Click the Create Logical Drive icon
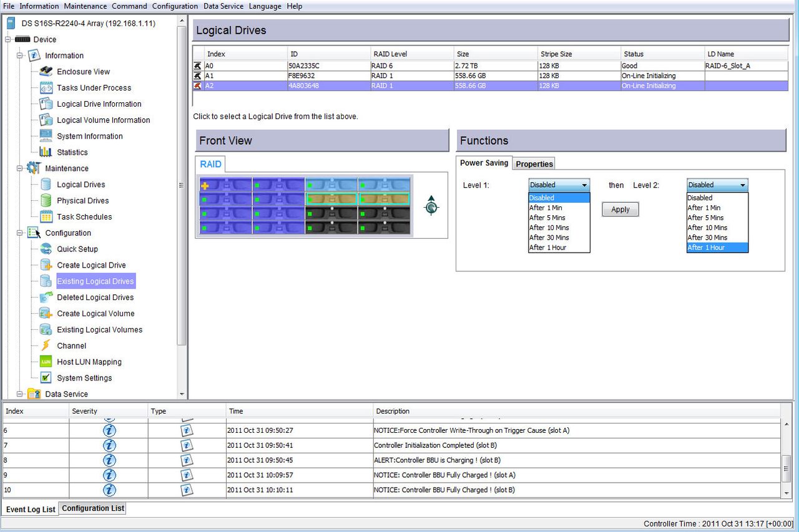The image size is (799, 532). (46, 265)
